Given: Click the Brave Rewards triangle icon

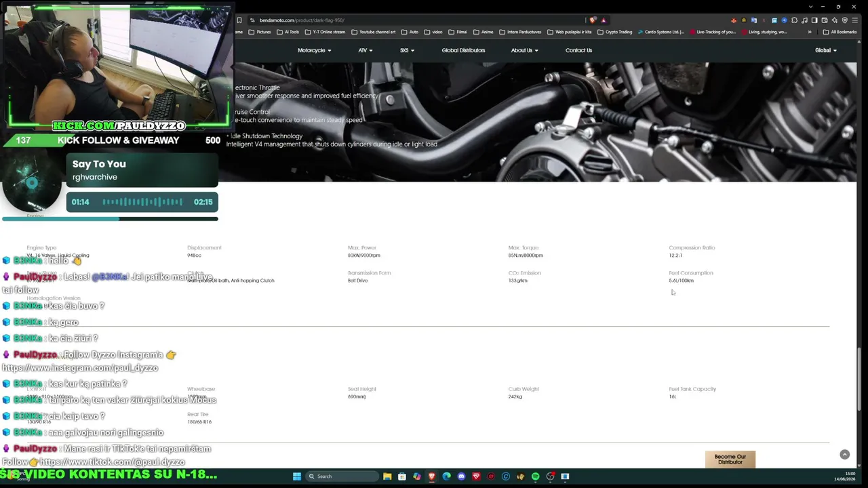Looking at the screenshot, I should pyautogui.click(x=603, y=20).
